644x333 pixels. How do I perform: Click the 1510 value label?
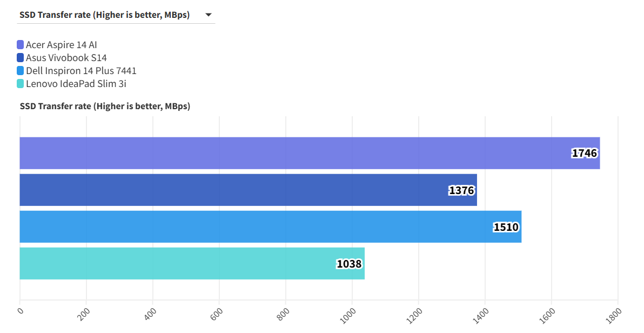click(506, 227)
